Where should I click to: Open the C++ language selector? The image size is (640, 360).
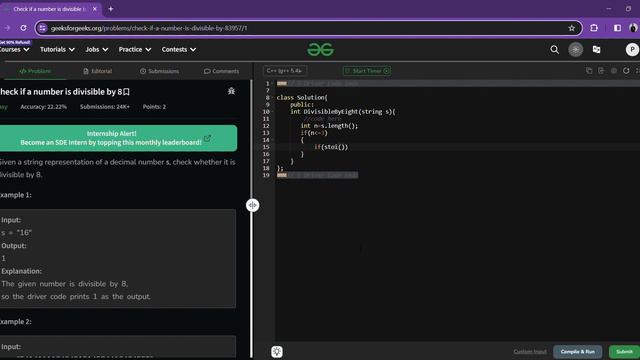coord(284,71)
